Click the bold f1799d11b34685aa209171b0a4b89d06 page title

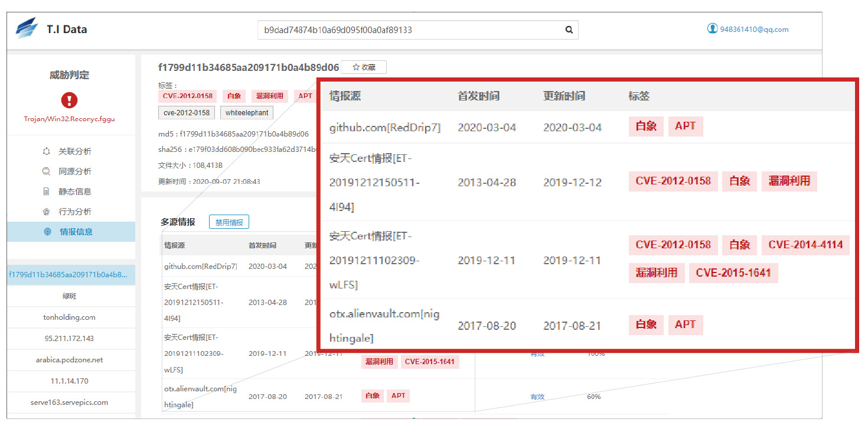(249, 67)
